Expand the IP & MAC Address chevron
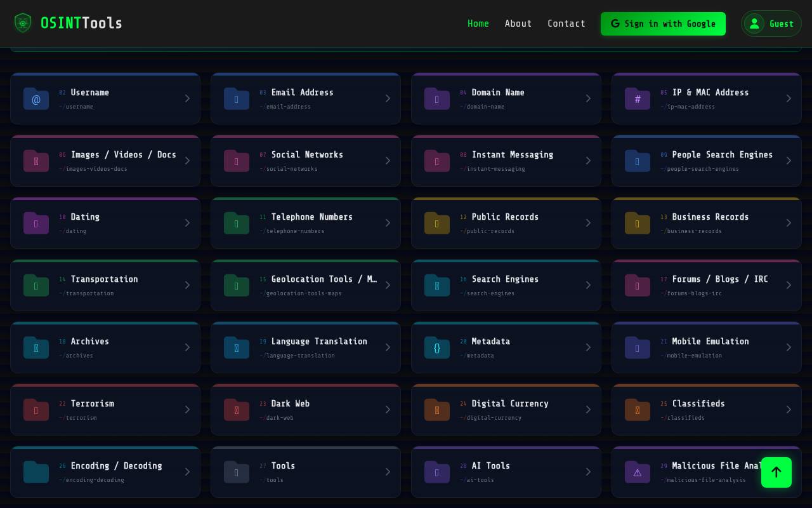 (789, 98)
